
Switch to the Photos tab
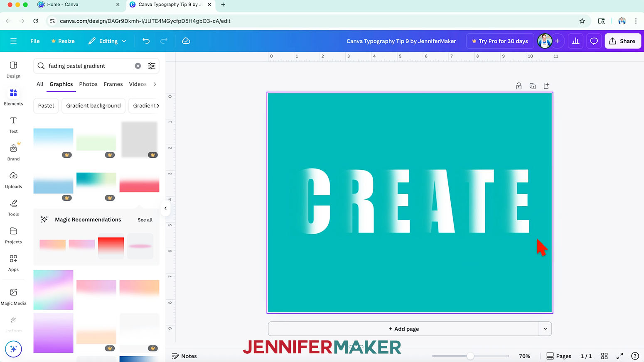(88, 84)
